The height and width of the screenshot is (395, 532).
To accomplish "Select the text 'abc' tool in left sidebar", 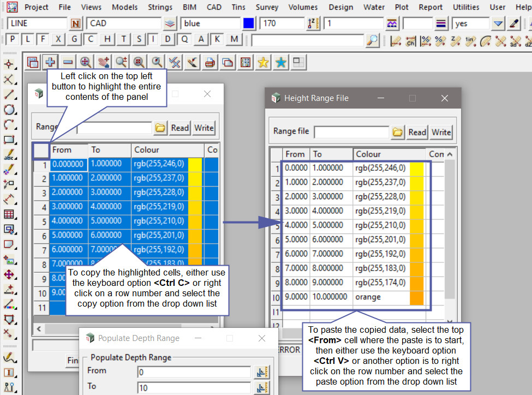I will coord(9,154).
